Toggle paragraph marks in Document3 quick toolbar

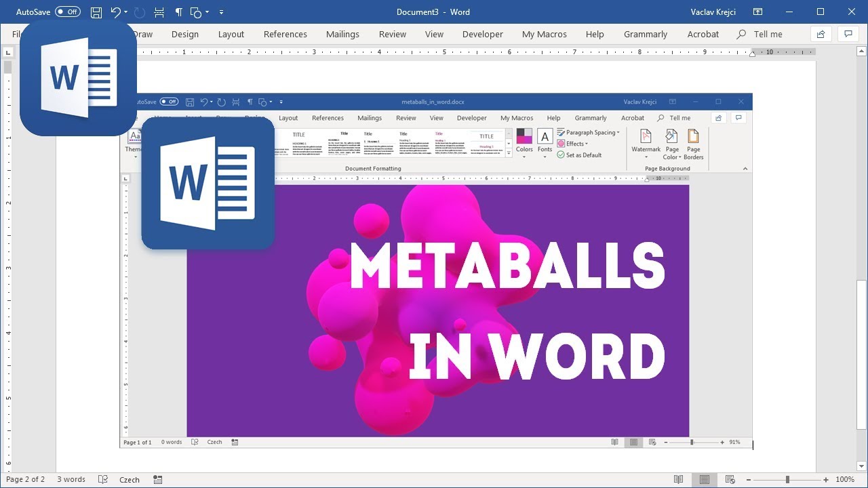178,12
